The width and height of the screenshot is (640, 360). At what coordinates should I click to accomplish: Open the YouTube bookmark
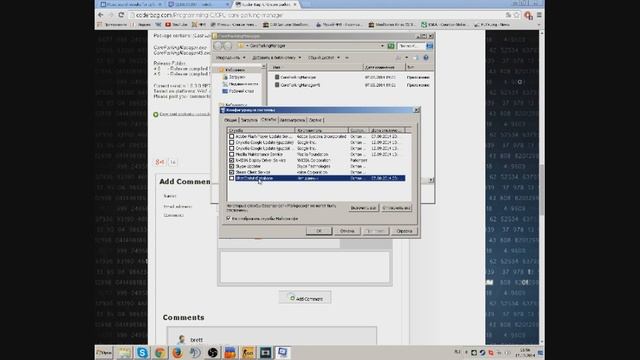176,24
